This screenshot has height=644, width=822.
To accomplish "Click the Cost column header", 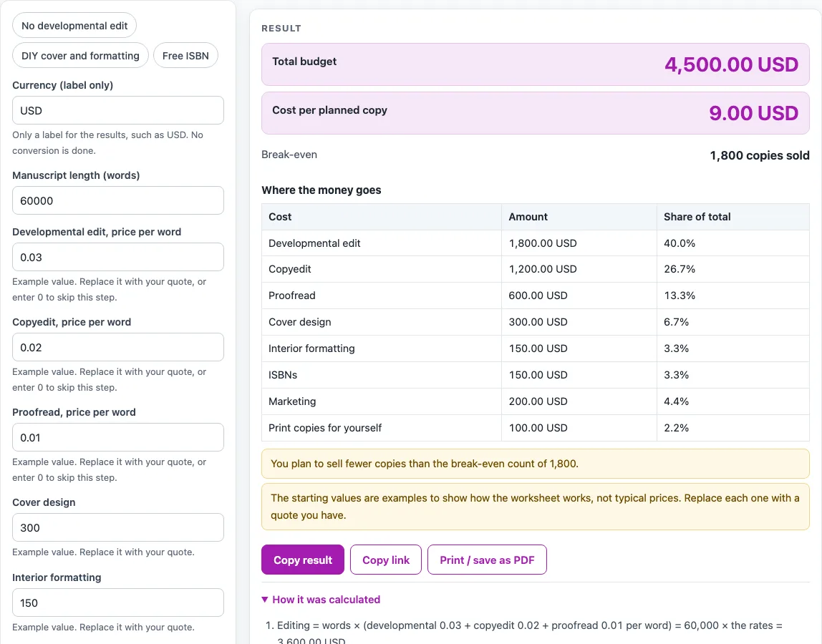I will (x=280, y=217).
